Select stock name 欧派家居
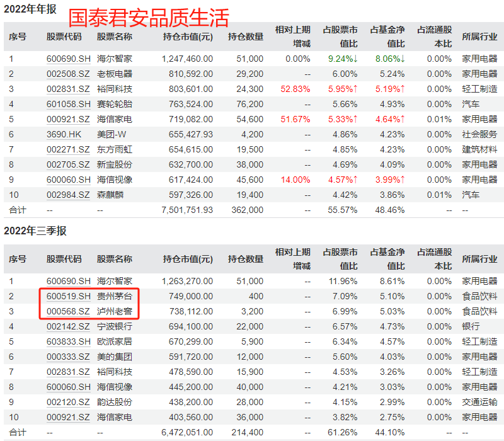Viewport: 504px width, 441px height. pyautogui.click(x=115, y=341)
